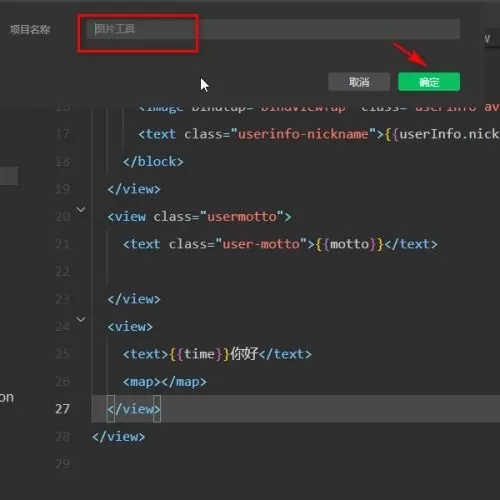Click the "user-motto" class string

click(261, 244)
